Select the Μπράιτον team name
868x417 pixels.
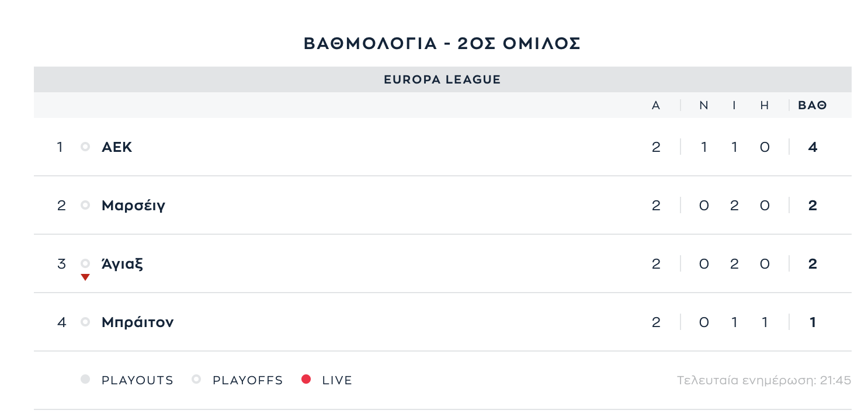(x=137, y=322)
